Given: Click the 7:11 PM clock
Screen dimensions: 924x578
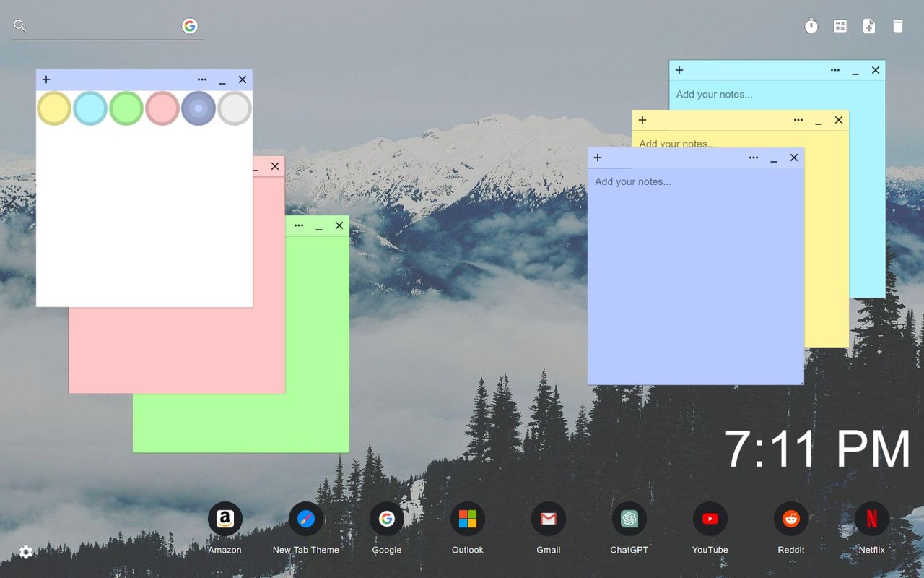Looking at the screenshot, I should pyautogui.click(x=818, y=449).
